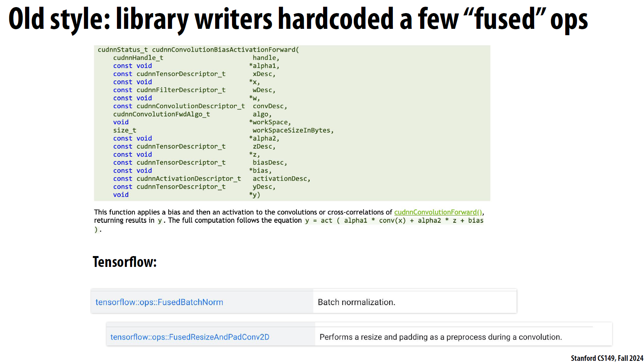Click the "*alpha1," parameter

tap(264, 66)
